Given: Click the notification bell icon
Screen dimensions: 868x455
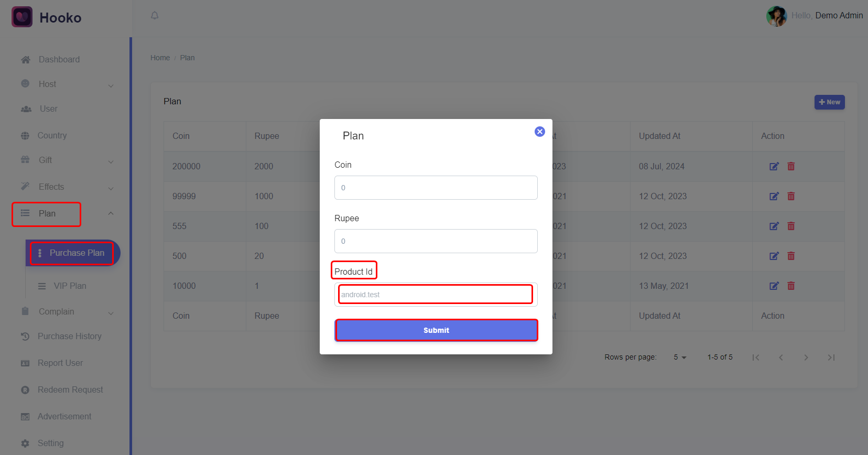Looking at the screenshot, I should coord(155,15).
